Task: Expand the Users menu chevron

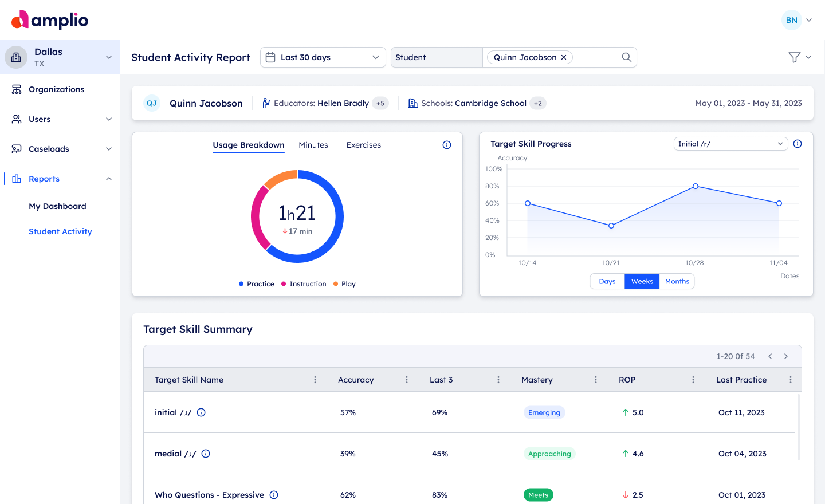Action: (x=109, y=119)
